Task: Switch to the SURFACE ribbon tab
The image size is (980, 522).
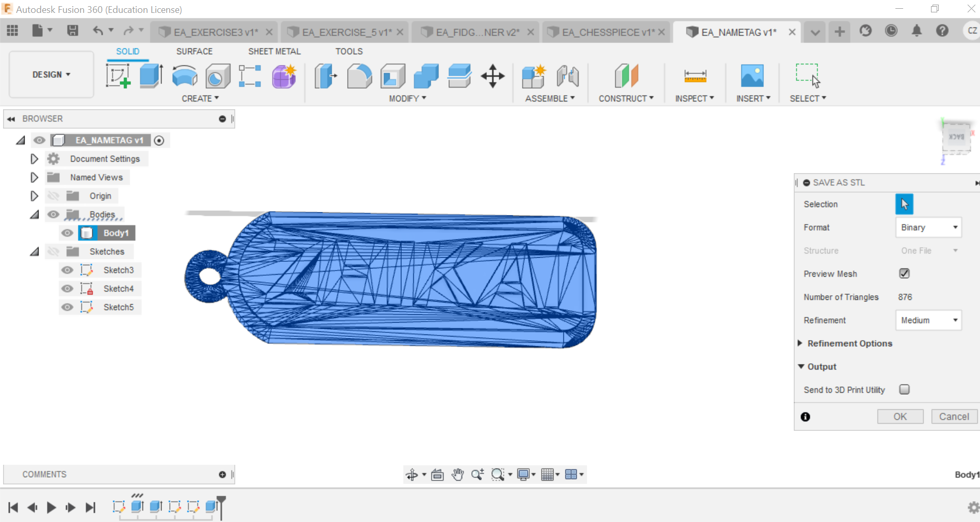Action: (194, 51)
